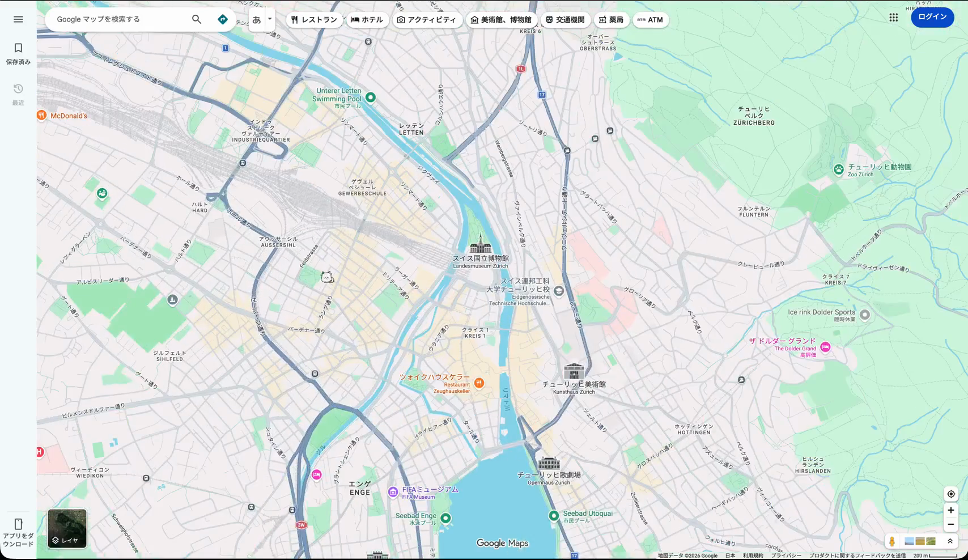Select the ホテル category chip

pyautogui.click(x=367, y=20)
